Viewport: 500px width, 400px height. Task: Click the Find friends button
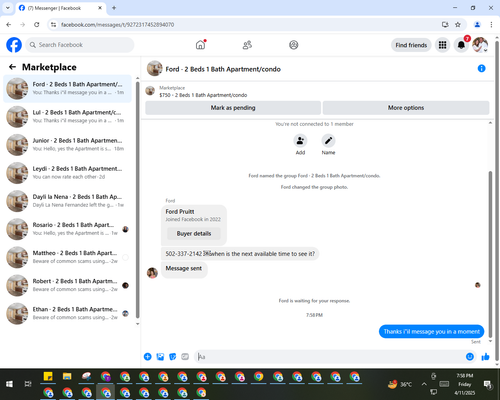(x=411, y=45)
